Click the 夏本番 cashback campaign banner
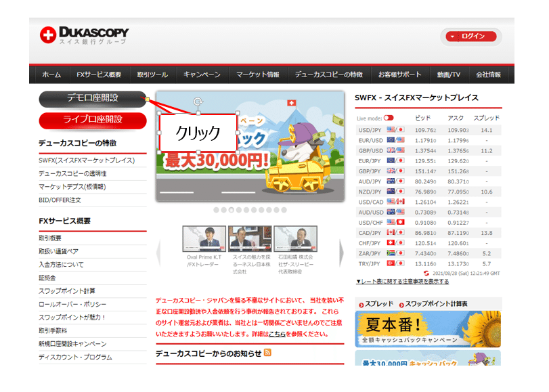Image resolution: width=549 pixels, height=392 pixels. 428,329
